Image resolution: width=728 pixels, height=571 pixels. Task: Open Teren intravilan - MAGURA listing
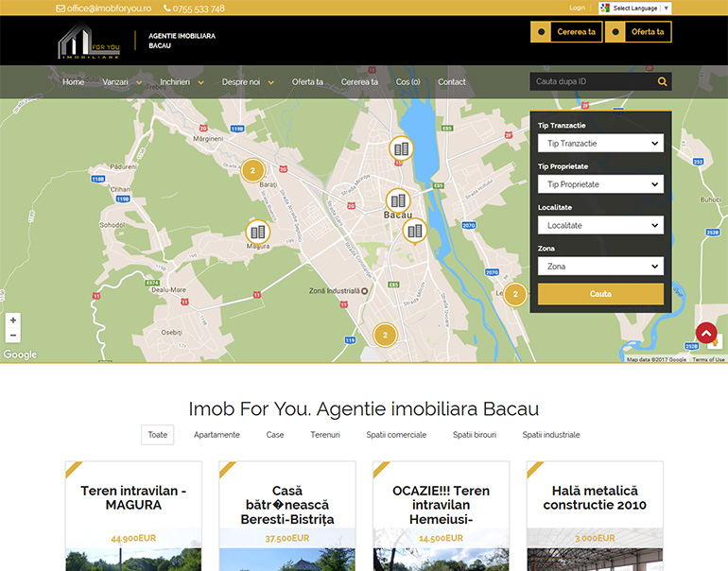133,497
